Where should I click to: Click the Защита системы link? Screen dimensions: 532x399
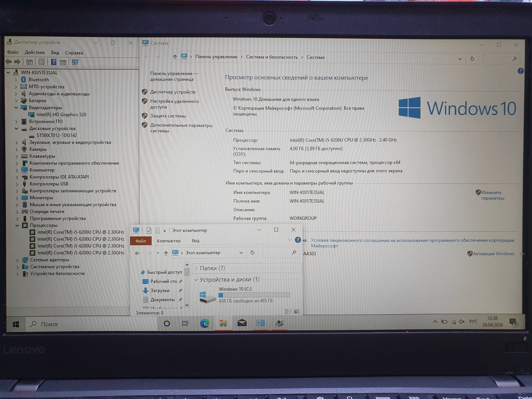(x=168, y=116)
